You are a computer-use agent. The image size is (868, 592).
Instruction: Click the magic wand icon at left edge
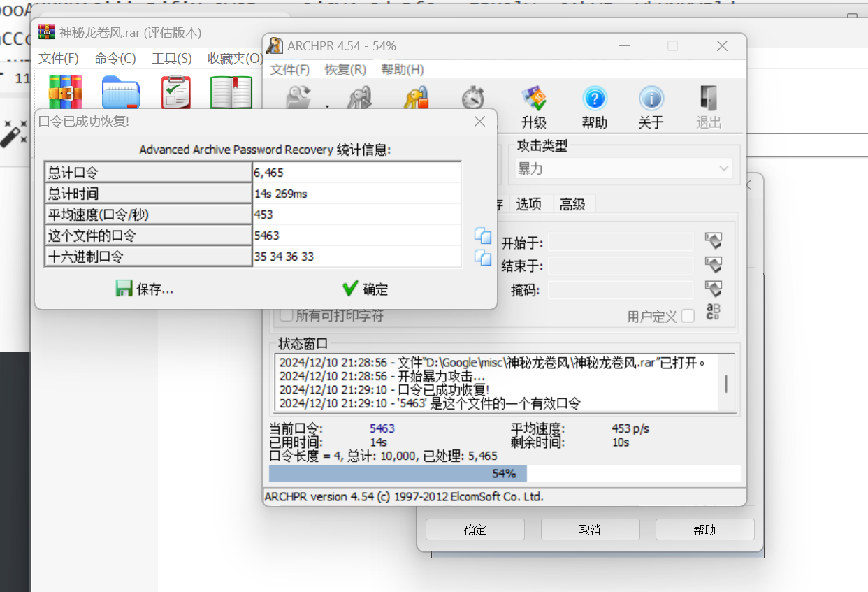(x=13, y=133)
